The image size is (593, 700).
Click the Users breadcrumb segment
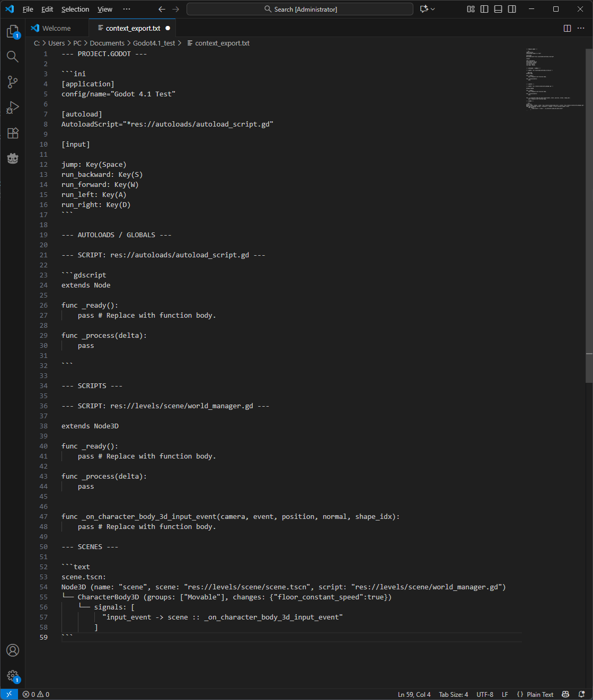tap(56, 43)
